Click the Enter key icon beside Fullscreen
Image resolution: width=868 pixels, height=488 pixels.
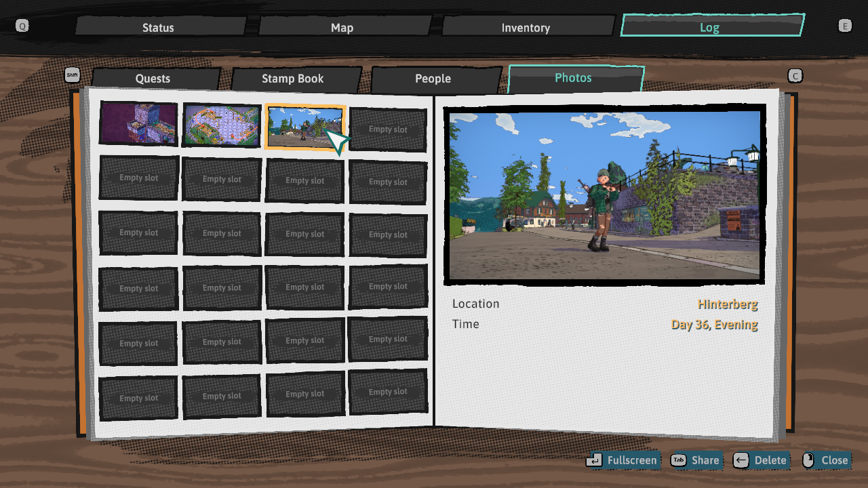click(594, 460)
